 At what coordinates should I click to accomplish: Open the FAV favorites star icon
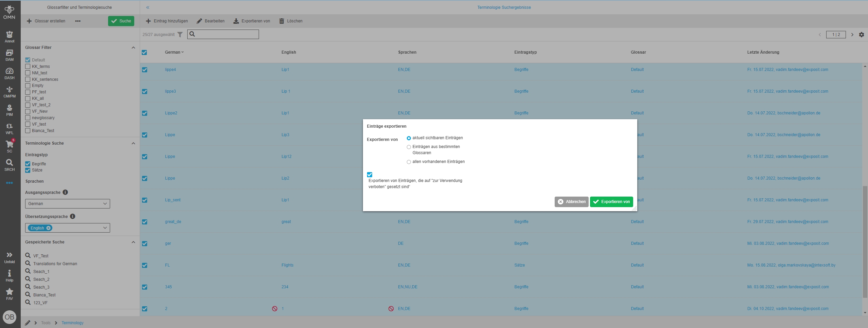[x=10, y=294]
